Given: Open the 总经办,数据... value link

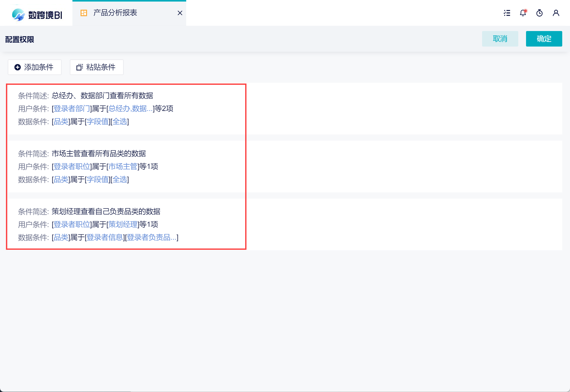Looking at the screenshot, I should (130, 109).
